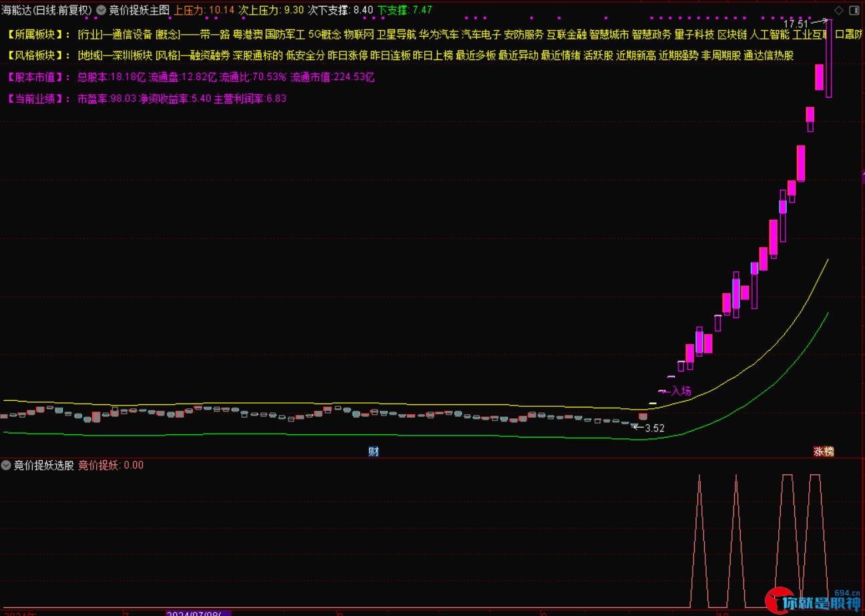
Task: Click the 昨日连板 style tag
Action: click(x=391, y=55)
